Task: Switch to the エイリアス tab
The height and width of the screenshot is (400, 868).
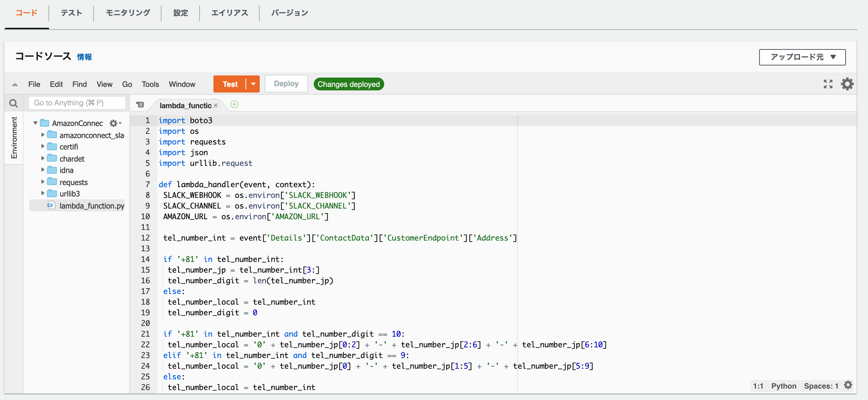Action: (x=230, y=13)
